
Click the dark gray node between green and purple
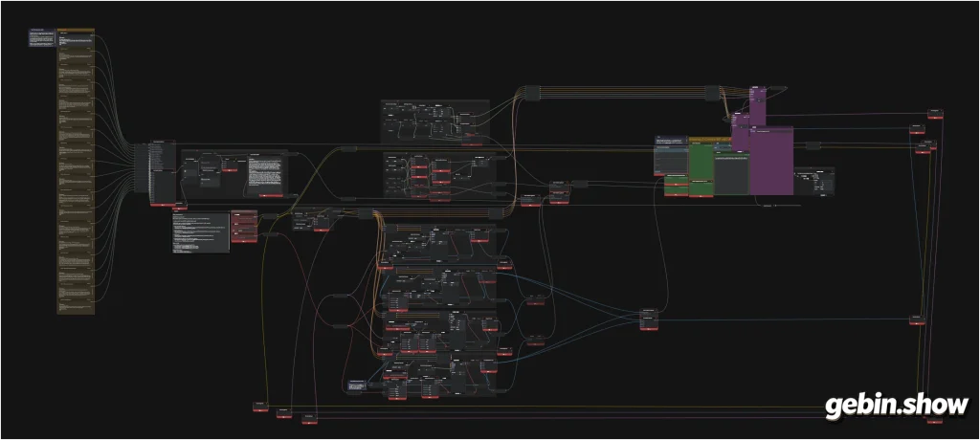[730, 172]
